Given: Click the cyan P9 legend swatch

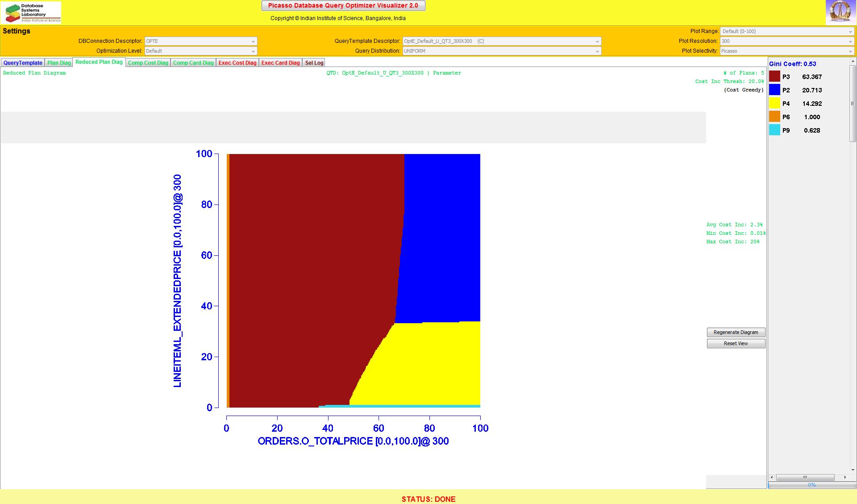Looking at the screenshot, I should pyautogui.click(x=774, y=130).
